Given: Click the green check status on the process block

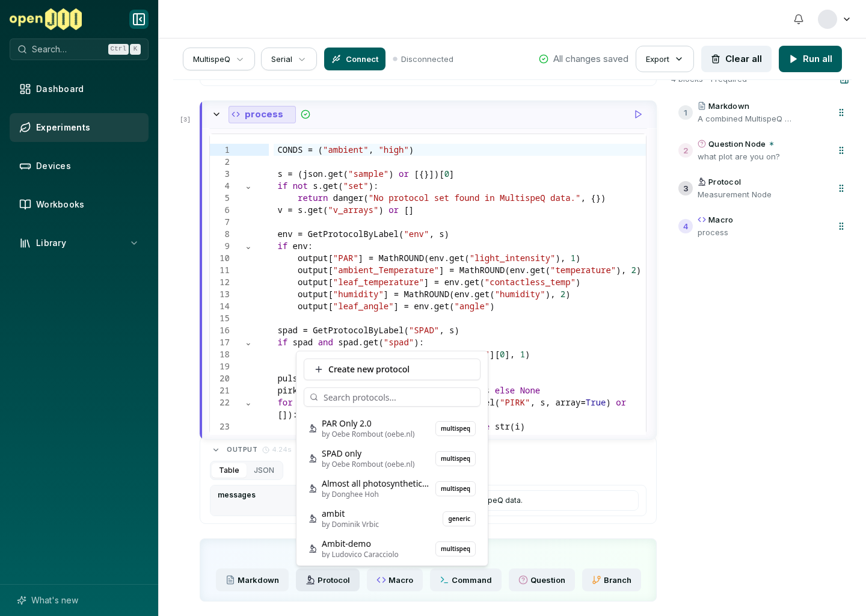Looking at the screenshot, I should [x=306, y=114].
